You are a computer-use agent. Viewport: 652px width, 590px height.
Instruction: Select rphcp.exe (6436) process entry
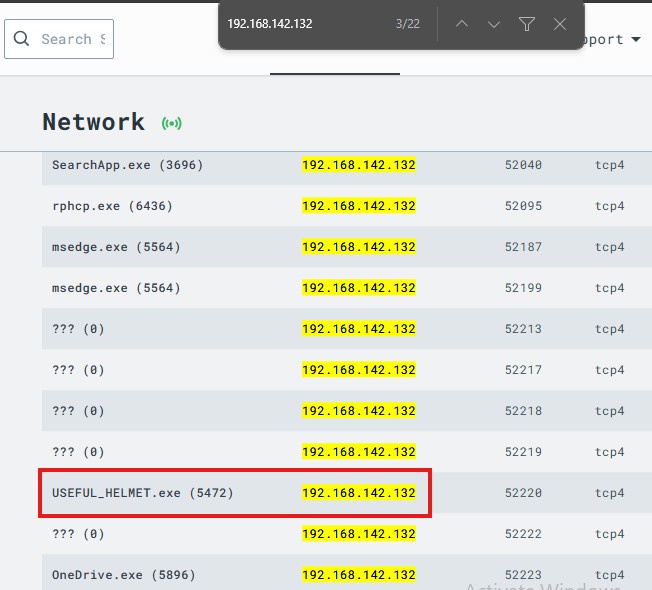(x=347, y=206)
